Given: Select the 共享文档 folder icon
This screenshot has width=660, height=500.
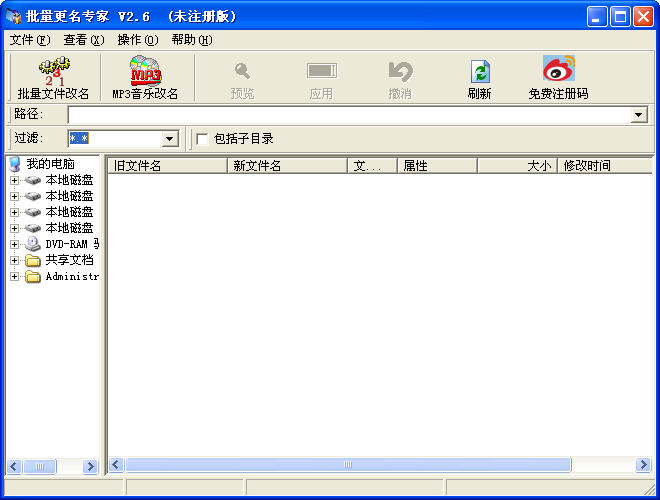Looking at the screenshot, I should [x=32, y=260].
